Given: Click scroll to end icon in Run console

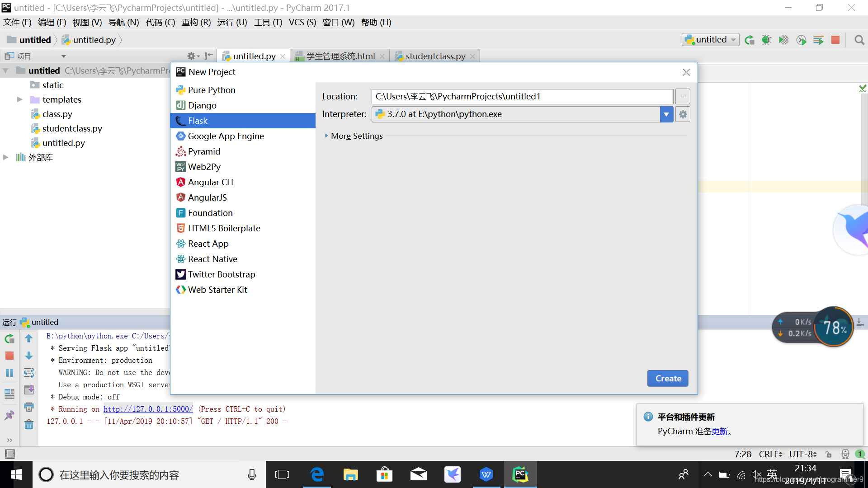Looking at the screenshot, I should click(29, 389).
